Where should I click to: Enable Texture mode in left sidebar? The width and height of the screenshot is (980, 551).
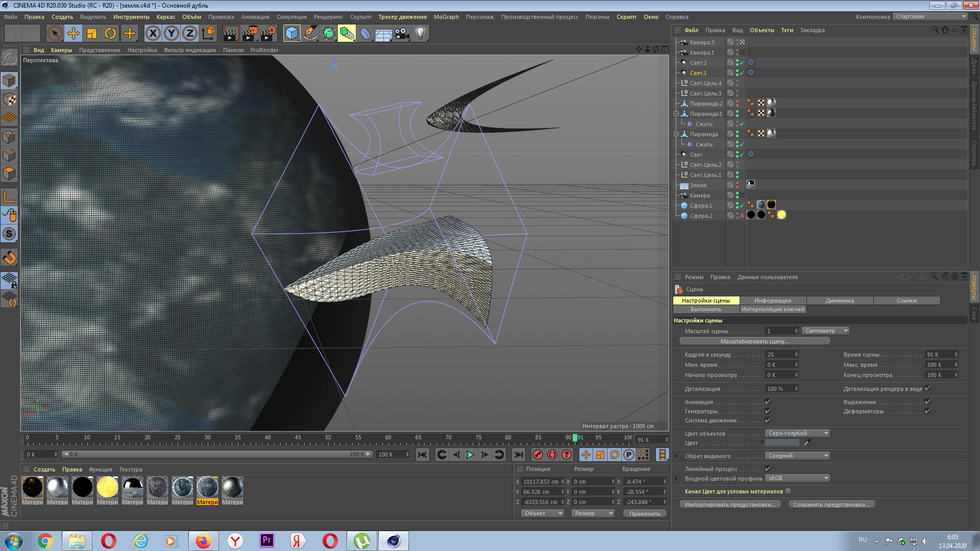[x=9, y=99]
